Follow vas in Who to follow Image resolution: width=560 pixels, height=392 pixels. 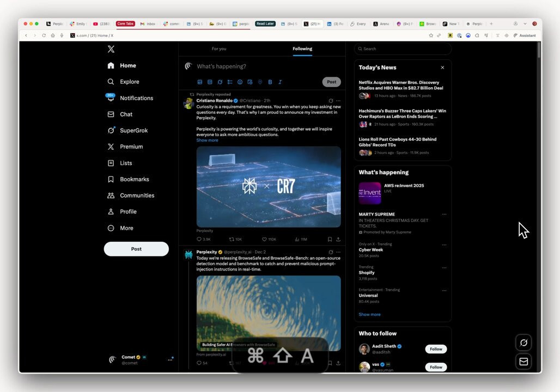coord(436,367)
